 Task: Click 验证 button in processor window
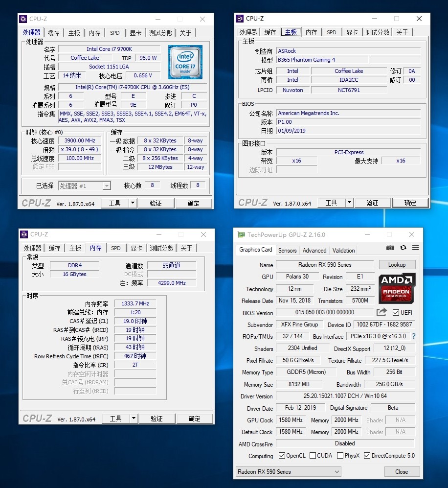156,203
